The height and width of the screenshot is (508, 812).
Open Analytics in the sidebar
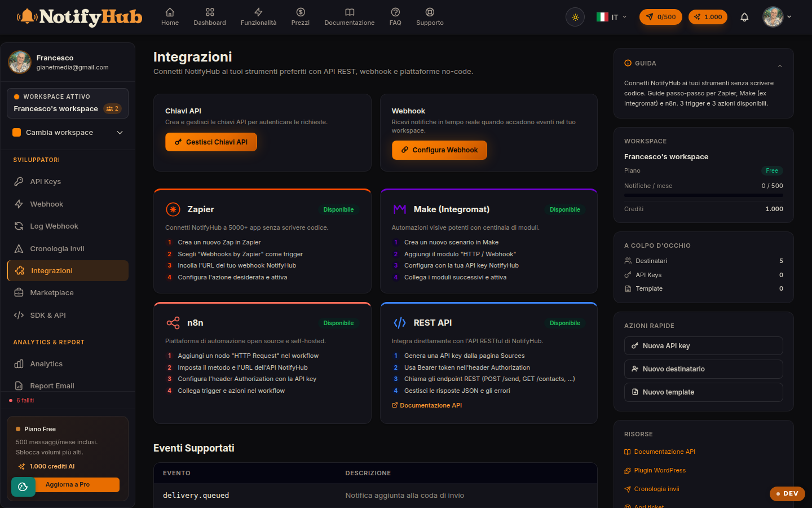(68, 364)
